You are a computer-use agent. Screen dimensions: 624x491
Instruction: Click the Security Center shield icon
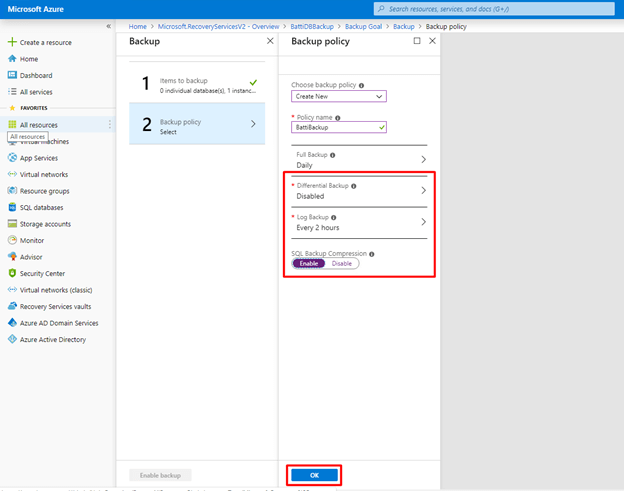tap(12, 273)
